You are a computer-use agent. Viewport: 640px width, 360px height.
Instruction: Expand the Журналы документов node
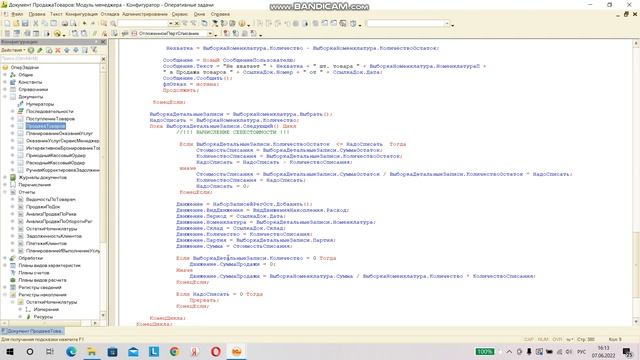coord(5,178)
